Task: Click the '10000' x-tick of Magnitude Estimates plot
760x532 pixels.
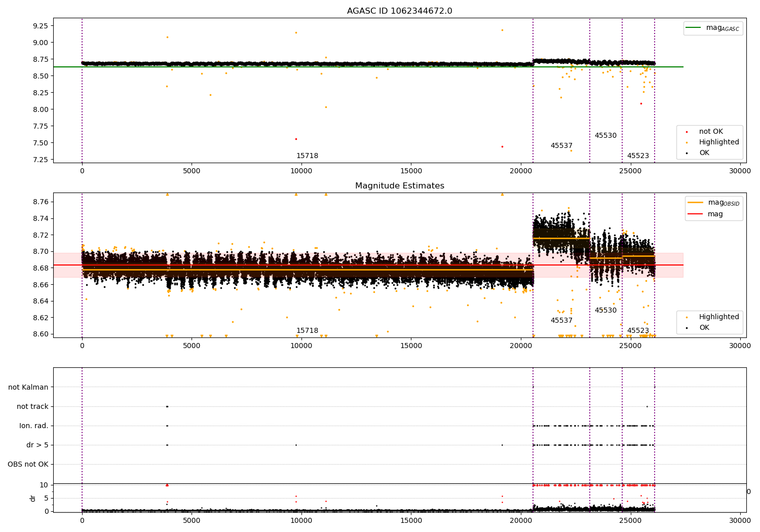Action: pos(301,346)
